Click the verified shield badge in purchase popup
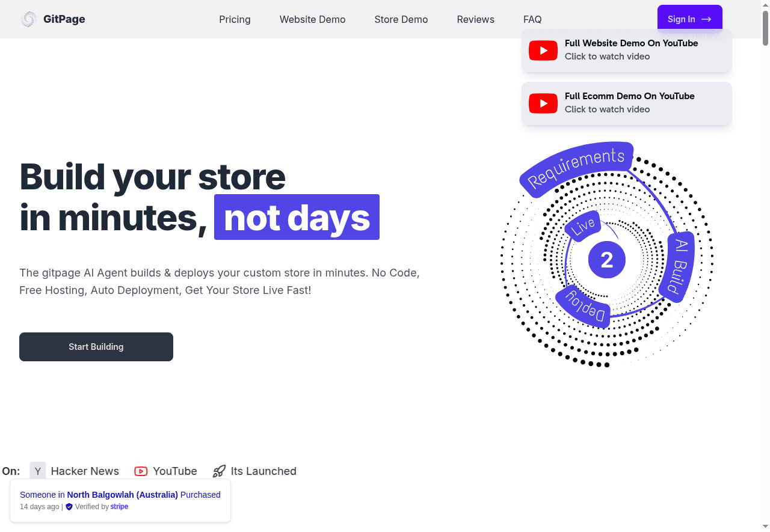 click(69, 507)
